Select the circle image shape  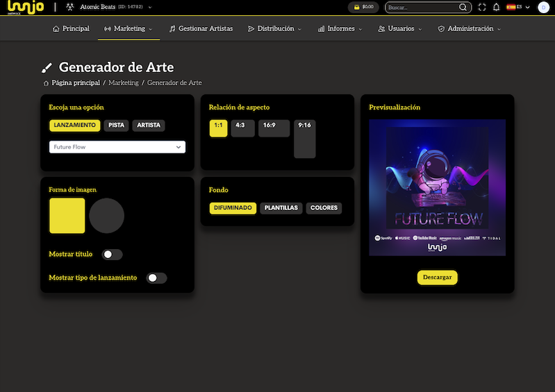pos(106,216)
